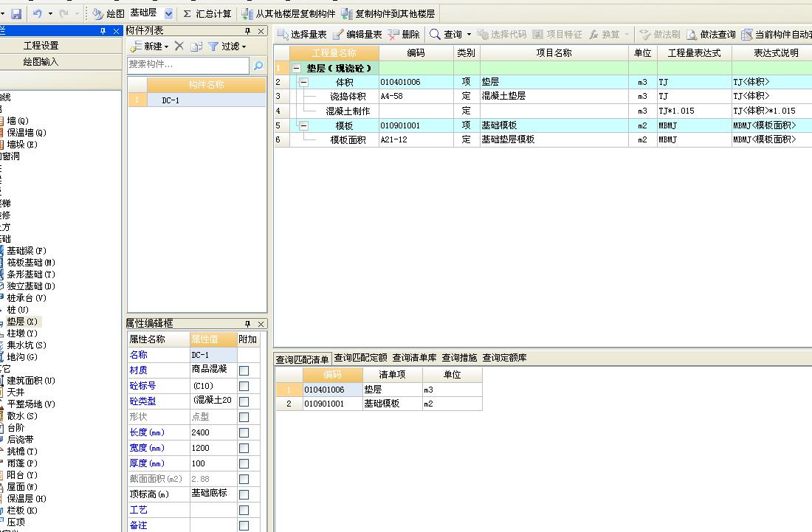Switch to 查询定额库 tab
Screen dimensions: 812x532
coord(504,358)
